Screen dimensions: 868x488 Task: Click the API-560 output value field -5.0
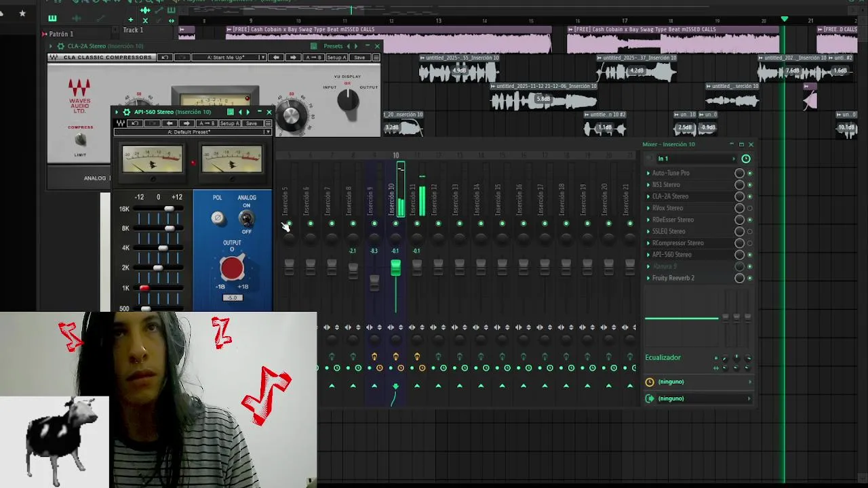(x=233, y=298)
